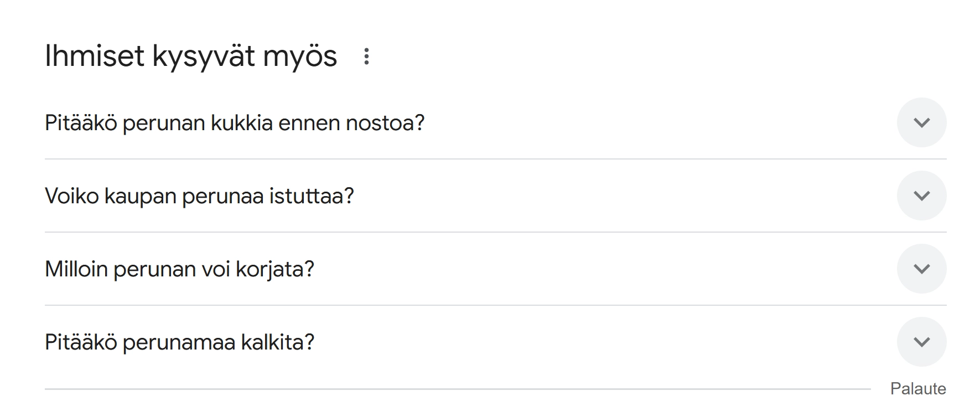Viewport: 980px width, 411px height.
Task: Click the chevron icon next to 'Pitääkö perunamaa kalkita?'
Action: (x=921, y=342)
